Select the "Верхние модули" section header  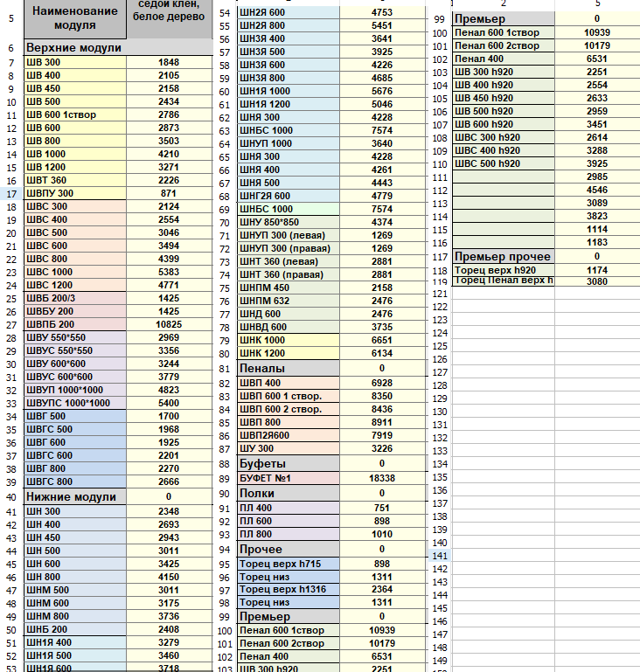(x=75, y=48)
